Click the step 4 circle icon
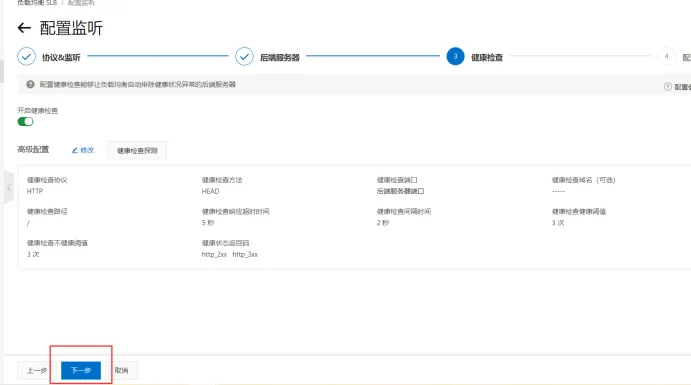 tap(666, 56)
